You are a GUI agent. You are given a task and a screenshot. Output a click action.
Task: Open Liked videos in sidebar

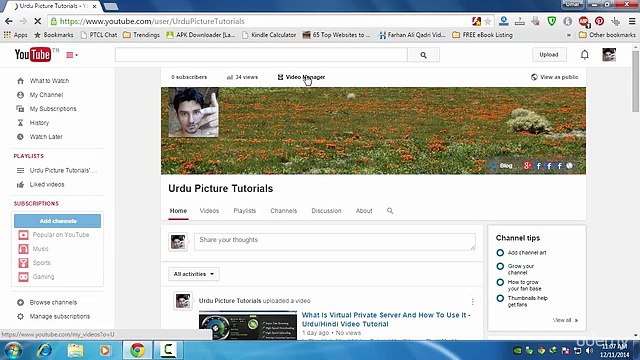pos(47,184)
